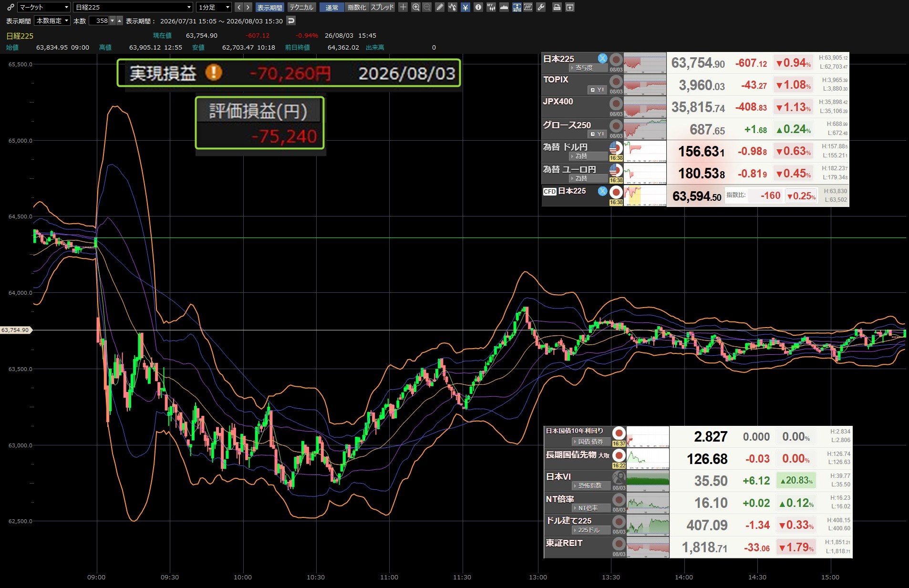This screenshot has height=588, width=909.
Task: Open the テクニカル indicators settings
Action: click(301, 7)
